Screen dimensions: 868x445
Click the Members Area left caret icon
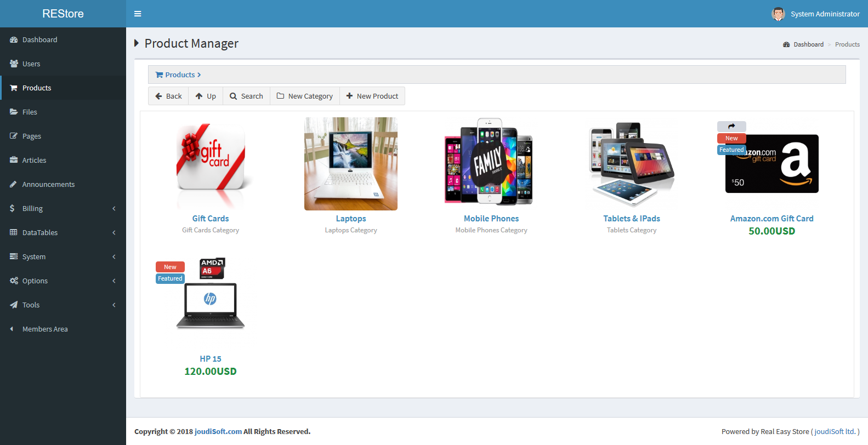click(12, 329)
